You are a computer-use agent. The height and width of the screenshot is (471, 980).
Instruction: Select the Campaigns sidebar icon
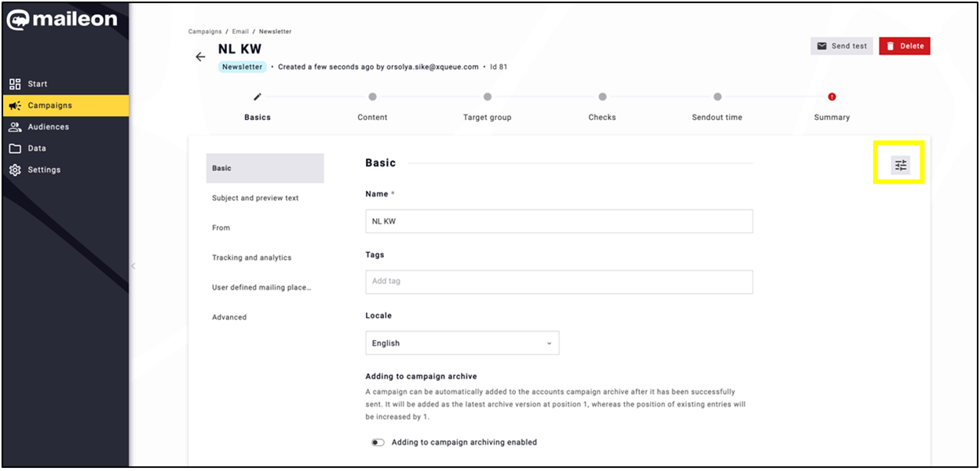(x=13, y=105)
